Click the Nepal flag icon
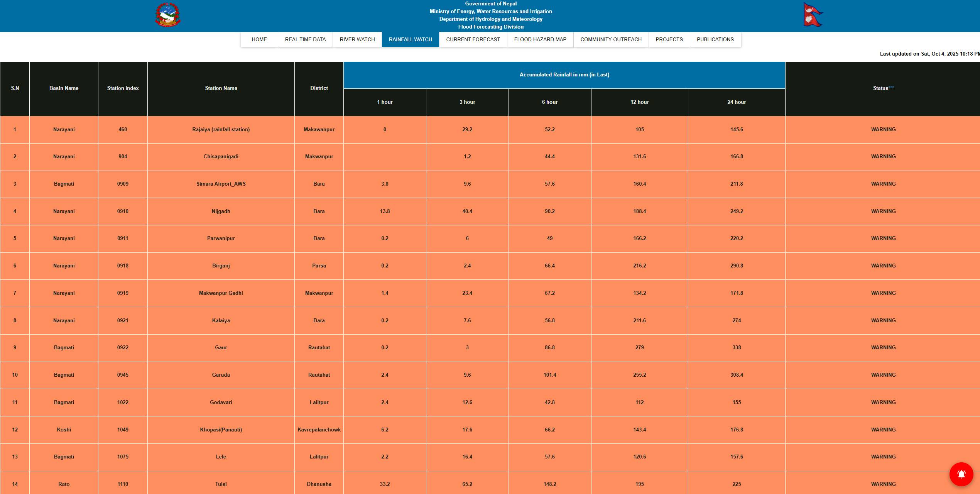Image resolution: width=980 pixels, height=494 pixels. click(x=813, y=15)
